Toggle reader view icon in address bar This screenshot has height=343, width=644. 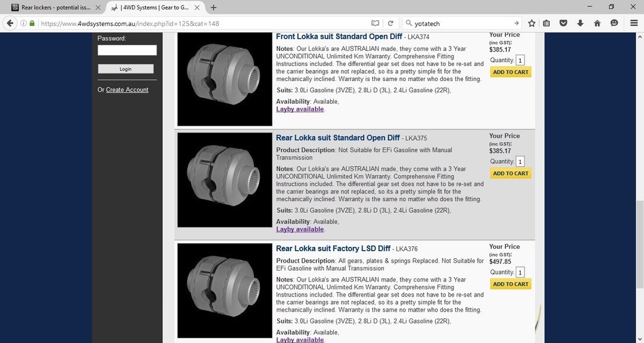pyautogui.click(x=375, y=23)
